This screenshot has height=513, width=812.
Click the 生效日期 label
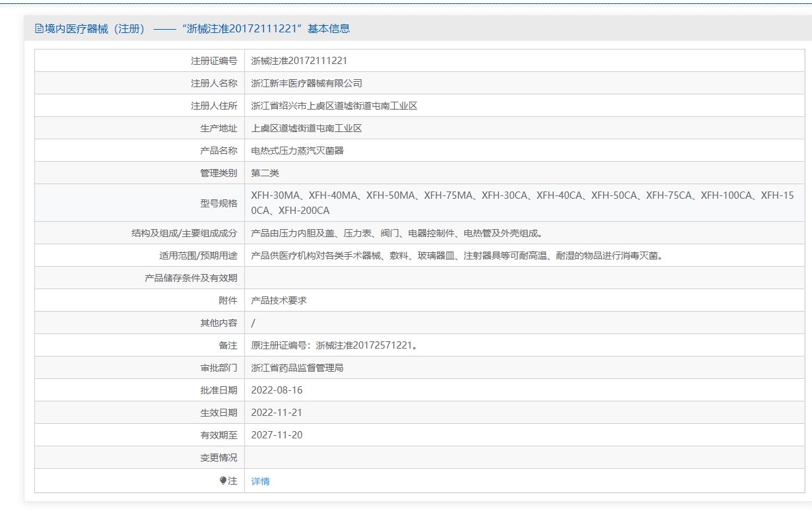219,413
